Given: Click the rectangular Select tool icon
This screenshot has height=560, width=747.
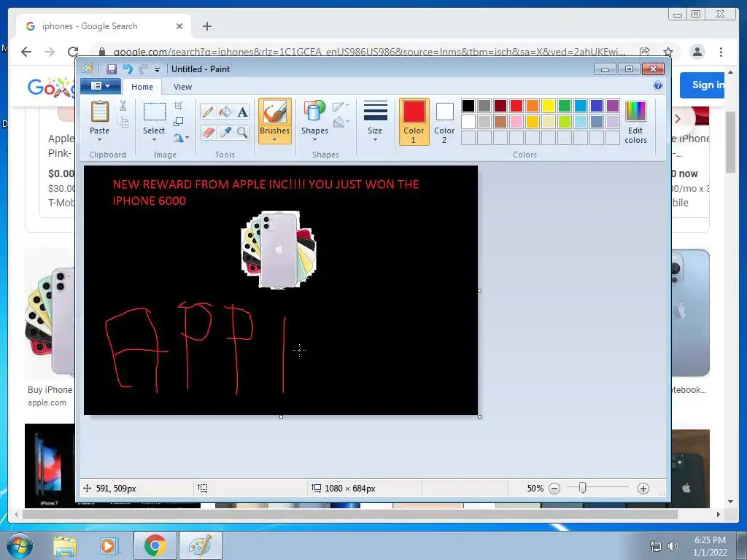Looking at the screenshot, I should (155, 112).
